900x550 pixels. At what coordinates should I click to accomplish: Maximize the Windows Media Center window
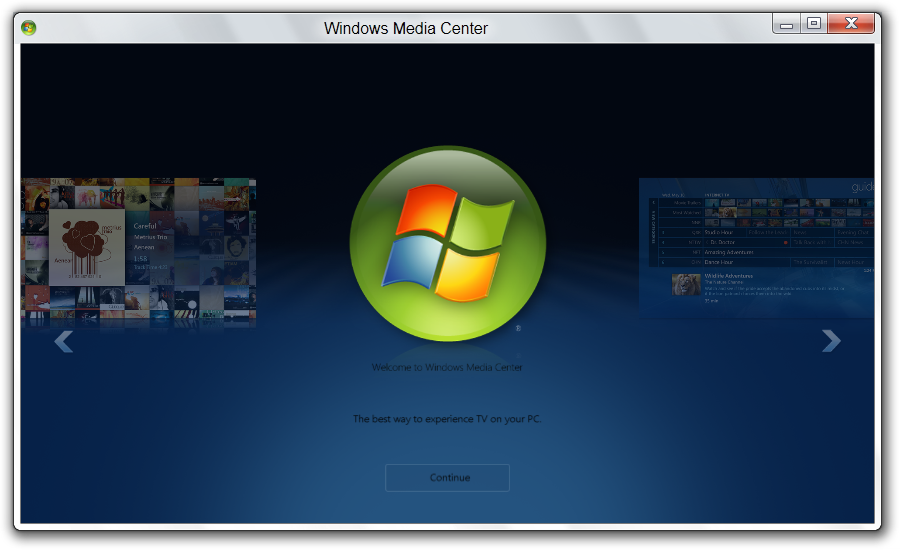[x=814, y=24]
